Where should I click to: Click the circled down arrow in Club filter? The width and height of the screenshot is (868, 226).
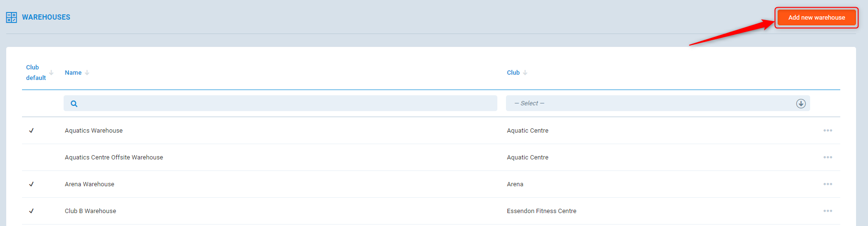click(801, 103)
